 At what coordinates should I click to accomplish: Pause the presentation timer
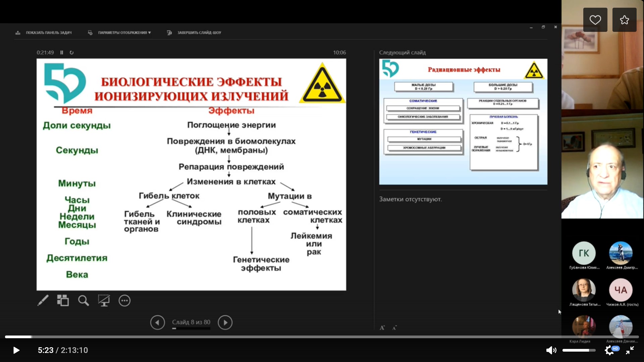coord(62,53)
